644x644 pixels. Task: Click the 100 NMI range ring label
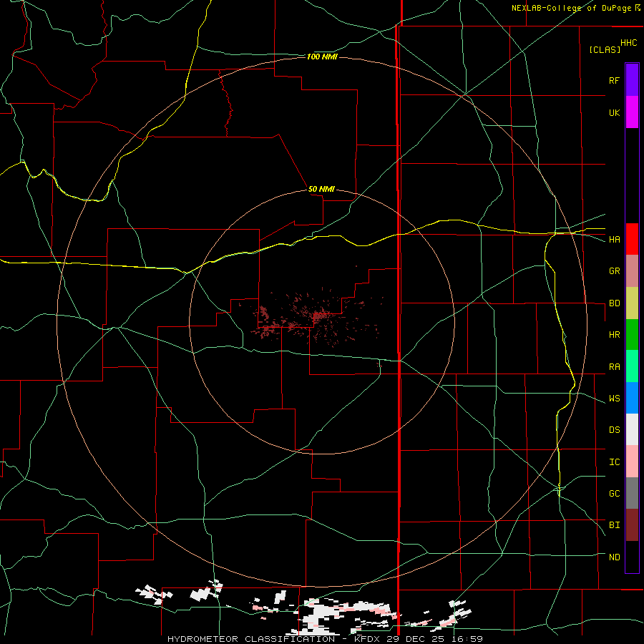tap(322, 57)
